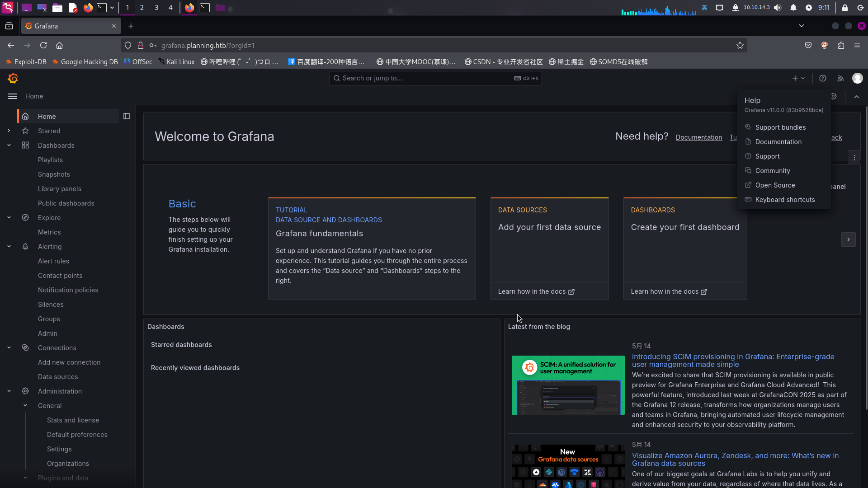The height and width of the screenshot is (488, 868).
Task: Click Learn how in docs for Dashboards
Action: point(669,292)
